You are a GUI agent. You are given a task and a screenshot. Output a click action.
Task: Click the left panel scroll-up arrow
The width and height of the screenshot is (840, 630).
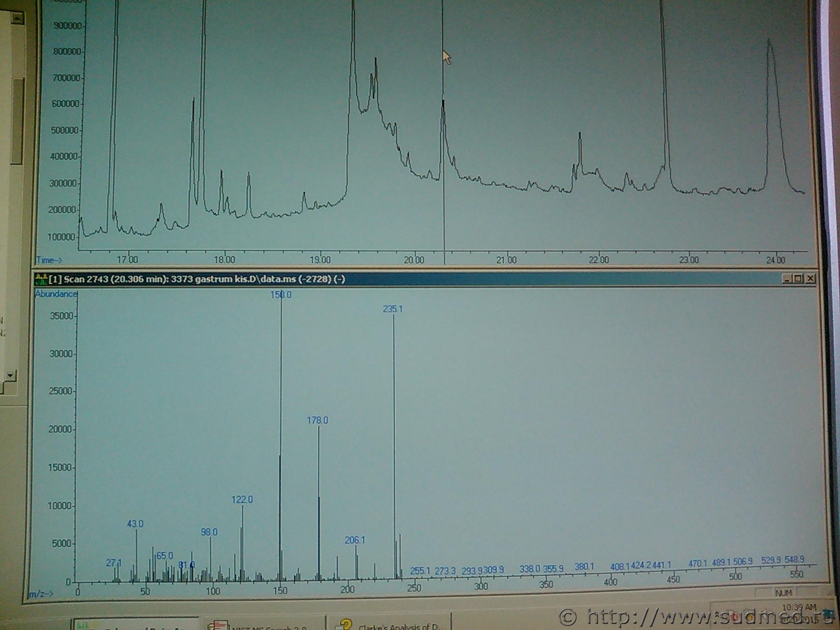[17, 18]
